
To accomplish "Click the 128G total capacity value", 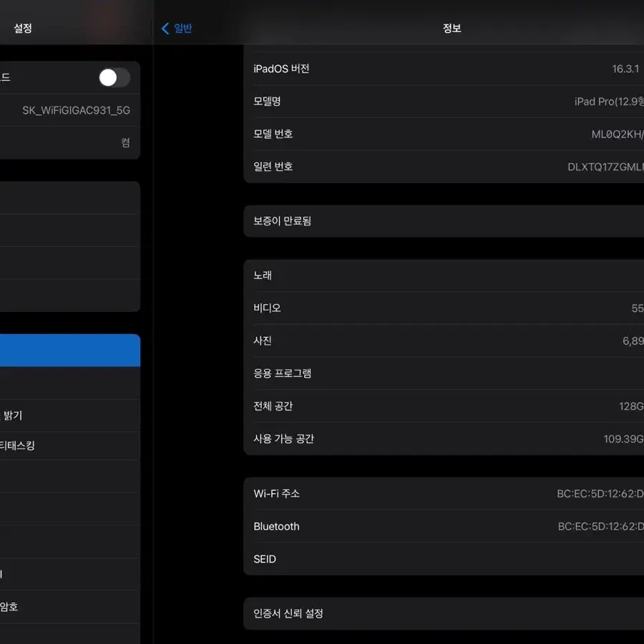I will pos(631,406).
